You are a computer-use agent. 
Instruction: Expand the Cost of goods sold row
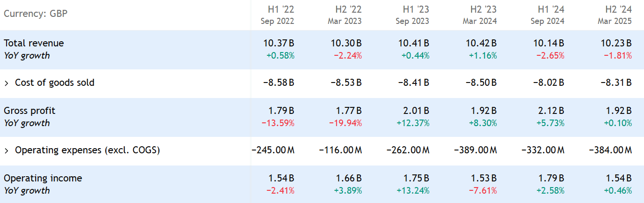7,83
